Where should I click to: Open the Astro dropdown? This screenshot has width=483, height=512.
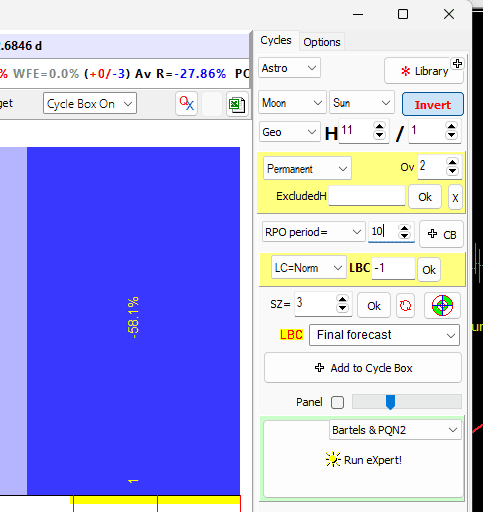[x=289, y=68]
